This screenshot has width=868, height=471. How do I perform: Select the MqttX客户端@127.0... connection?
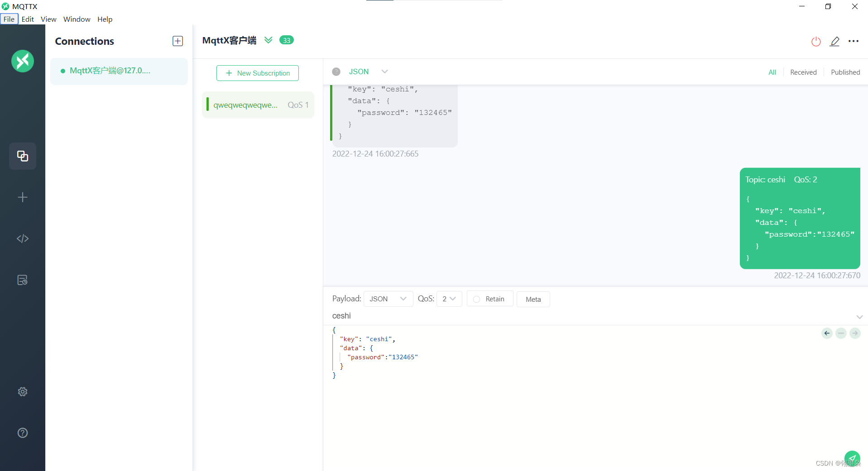119,71
